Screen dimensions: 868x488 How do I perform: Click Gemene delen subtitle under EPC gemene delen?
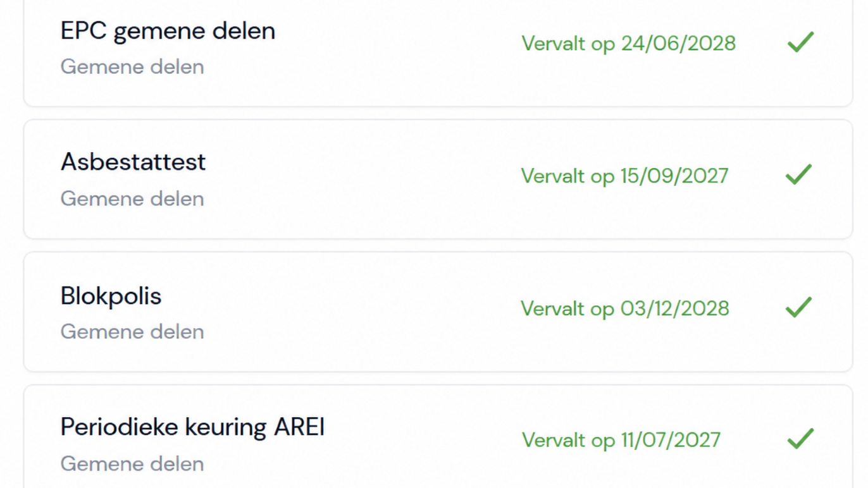(132, 67)
